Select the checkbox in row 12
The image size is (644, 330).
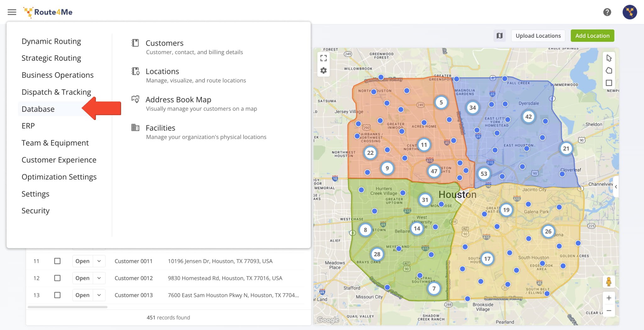pyautogui.click(x=57, y=278)
